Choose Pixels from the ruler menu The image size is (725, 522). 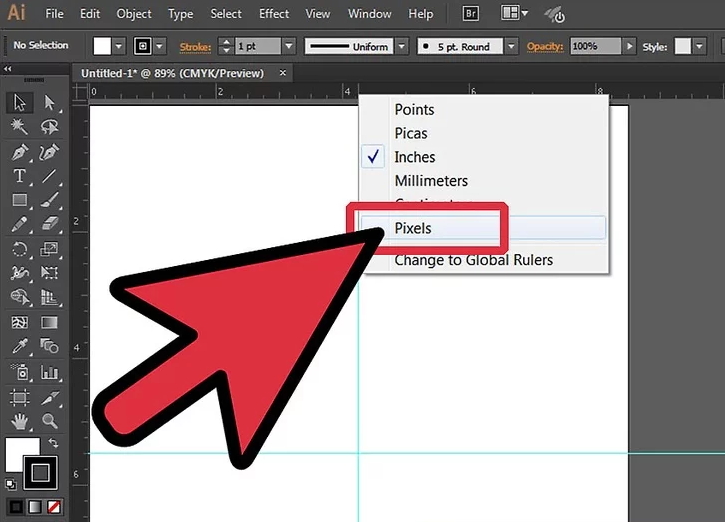coord(413,228)
